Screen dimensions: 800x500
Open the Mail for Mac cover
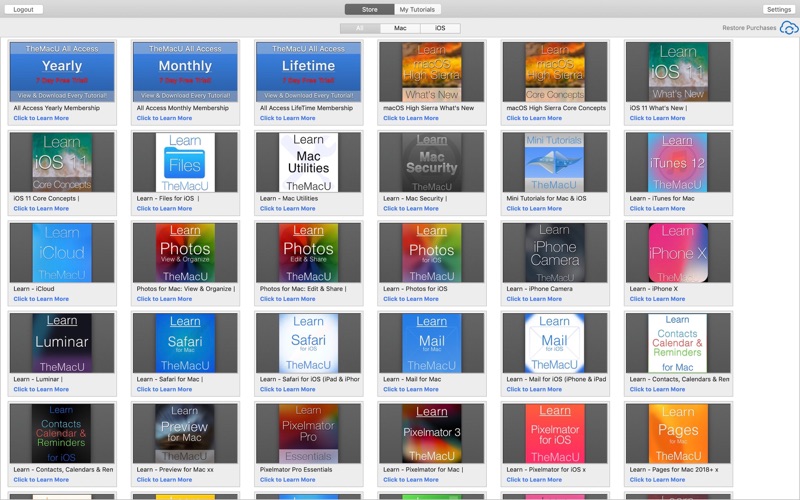click(x=432, y=343)
